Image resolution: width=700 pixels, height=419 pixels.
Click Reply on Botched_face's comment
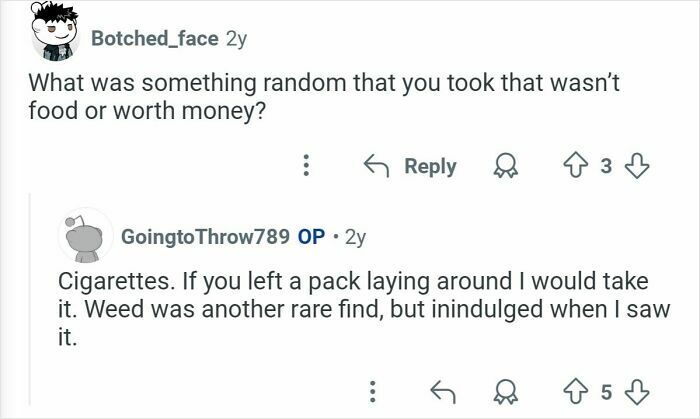(412, 167)
